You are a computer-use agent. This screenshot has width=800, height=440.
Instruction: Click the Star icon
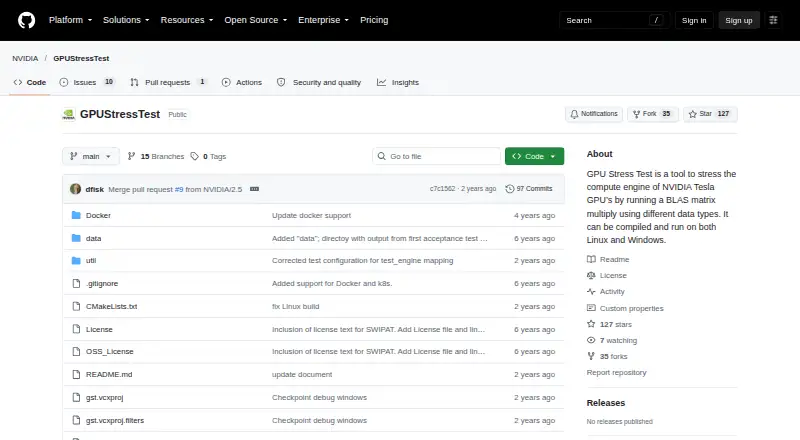click(x=692, y=114)
